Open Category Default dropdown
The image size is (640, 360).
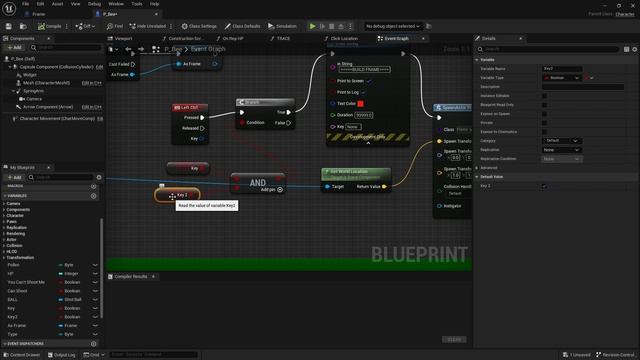coord(562,141)
